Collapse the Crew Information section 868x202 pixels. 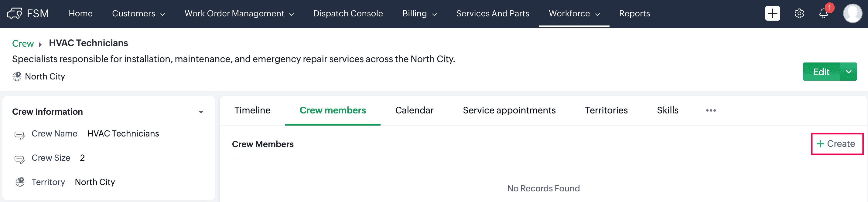coord(201,112)
